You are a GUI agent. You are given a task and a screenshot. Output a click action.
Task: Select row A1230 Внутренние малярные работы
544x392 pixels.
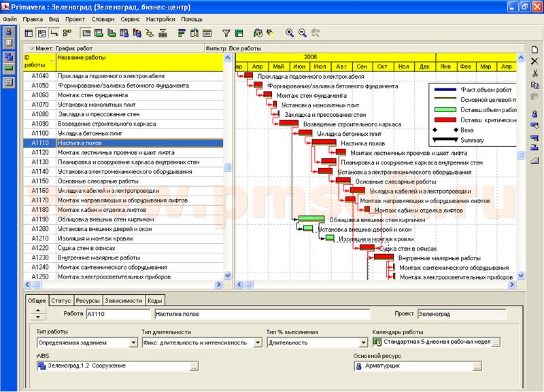[123, 257]
